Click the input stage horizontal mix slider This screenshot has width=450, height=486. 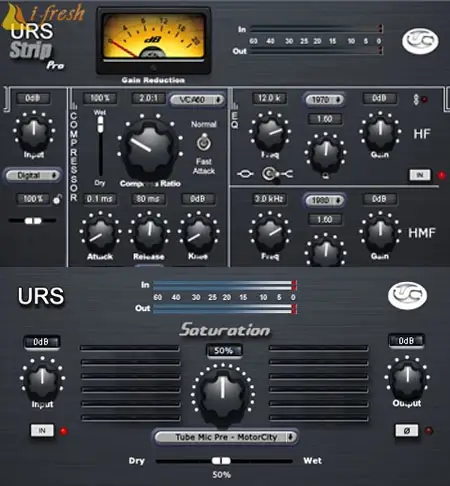33,220
